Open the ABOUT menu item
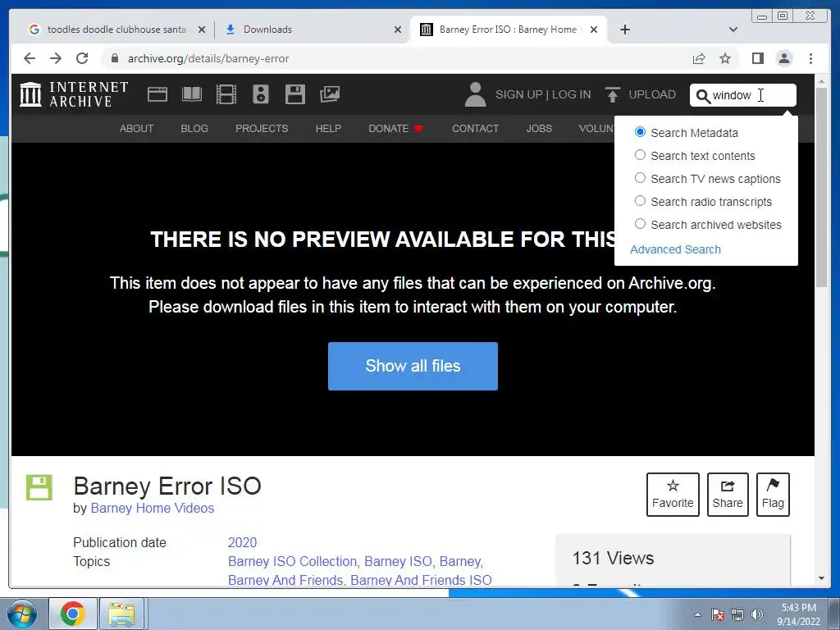The width and height of the screenshot is (840, 630). 136,129
